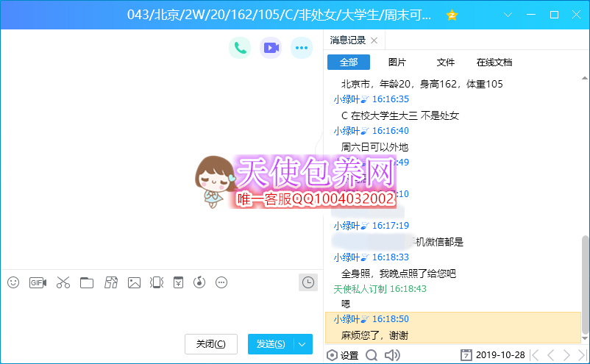
Task: Click inside the message input field
Action: tap(162, 312)
